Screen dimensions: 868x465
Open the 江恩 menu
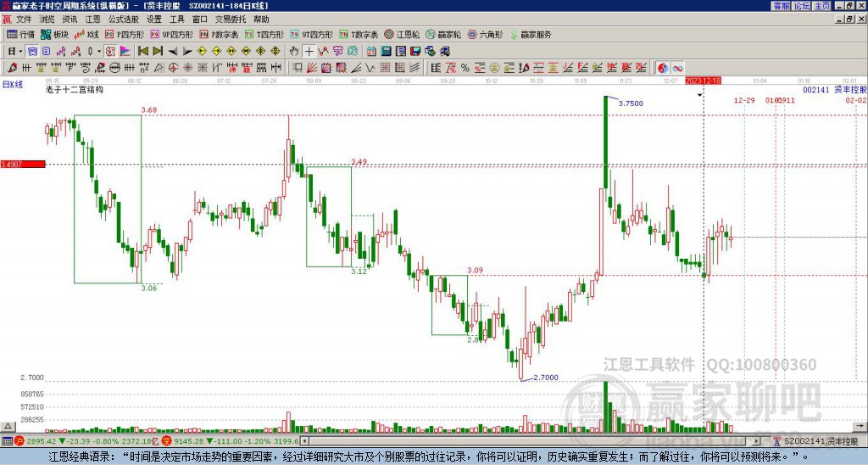pos(92,20)
